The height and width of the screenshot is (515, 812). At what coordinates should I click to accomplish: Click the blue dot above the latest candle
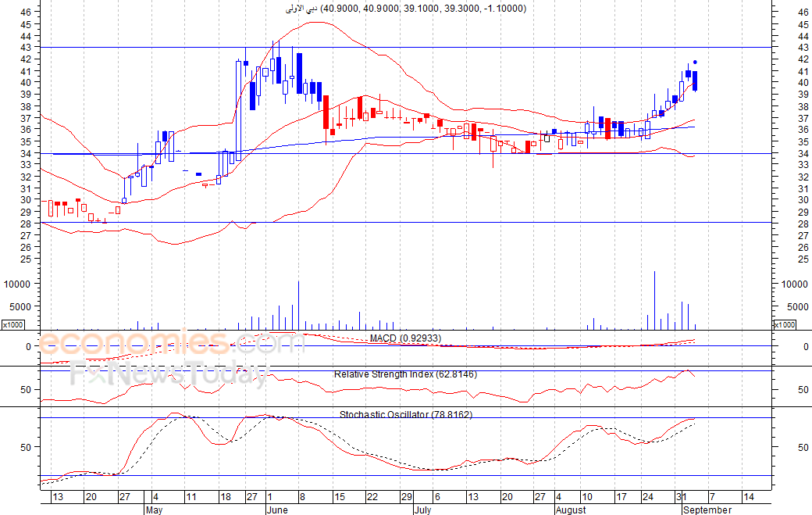695,63
